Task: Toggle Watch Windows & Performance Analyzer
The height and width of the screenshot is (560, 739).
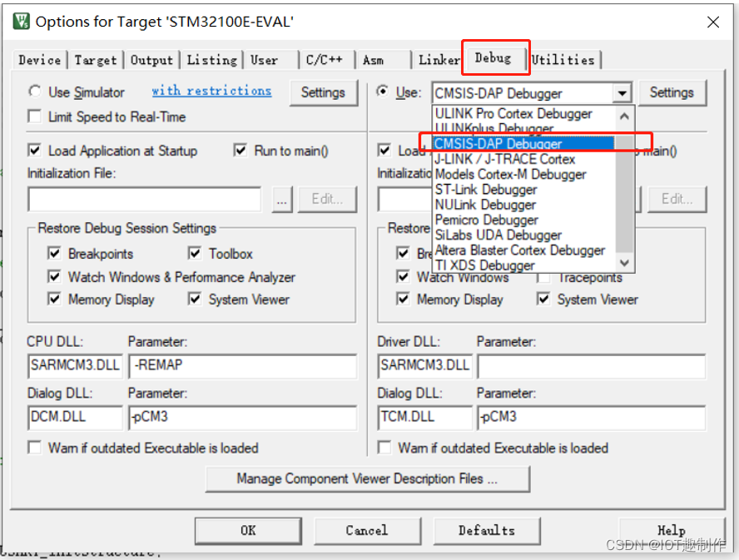Action: tap(54, 277)
